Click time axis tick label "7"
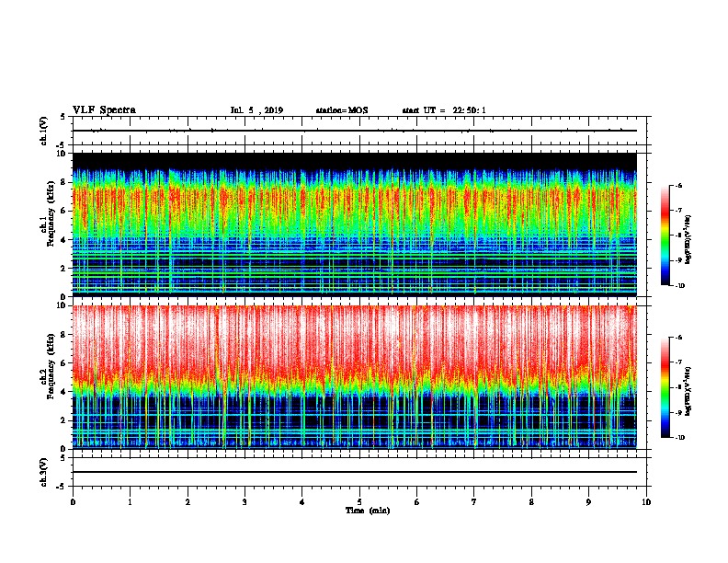The height and width of the screenshot is (563, 728). [x=474, y=502]
